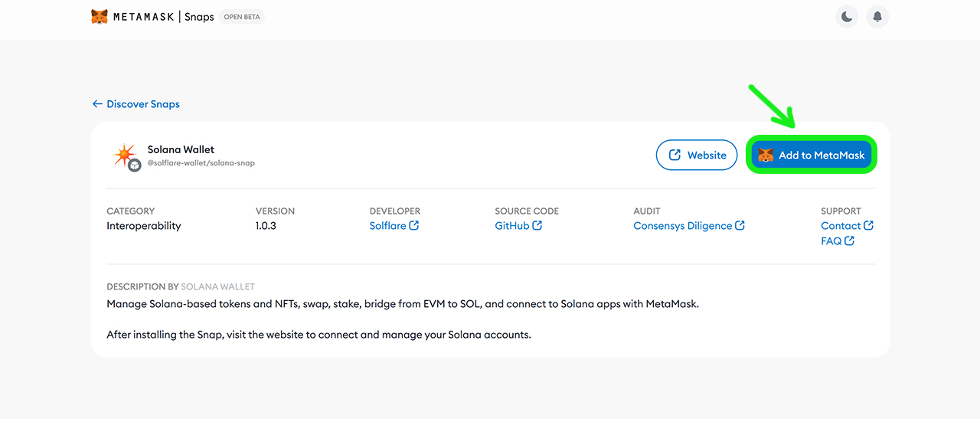
Task: Click the external-link icon next to GitHub
Action: point(537,226)
